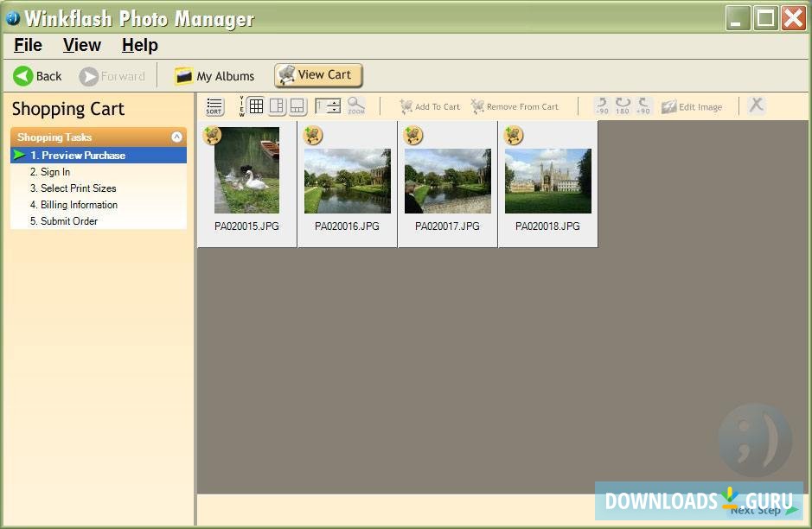Click the PA020018.JPG file name
Screen dimensions: 812x529
(547, 226)
